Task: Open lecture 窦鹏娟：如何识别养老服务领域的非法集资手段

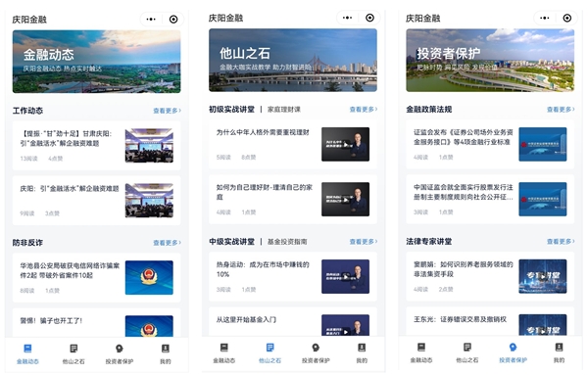Action: click(x=490, y=276)
